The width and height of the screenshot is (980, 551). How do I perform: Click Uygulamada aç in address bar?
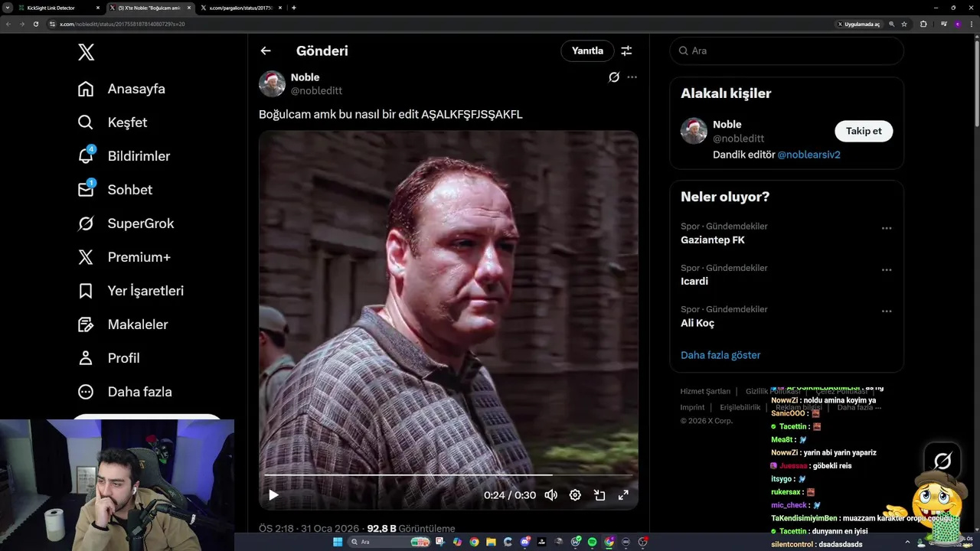pos(859,24)
